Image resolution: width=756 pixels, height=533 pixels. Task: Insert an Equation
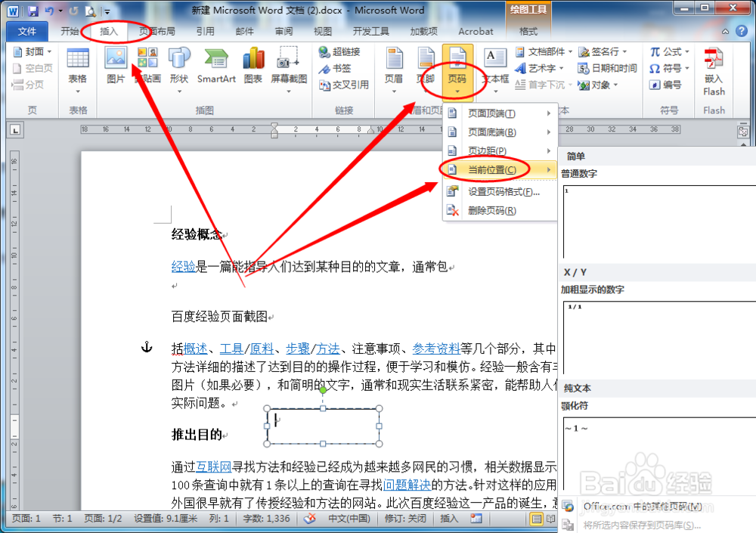[669, 51]
